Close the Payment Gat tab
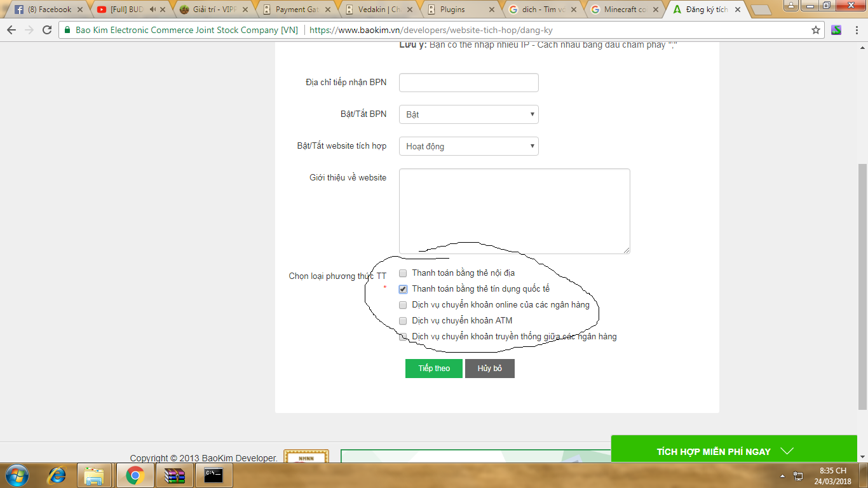The image size is (868, 488). point(327,10)
